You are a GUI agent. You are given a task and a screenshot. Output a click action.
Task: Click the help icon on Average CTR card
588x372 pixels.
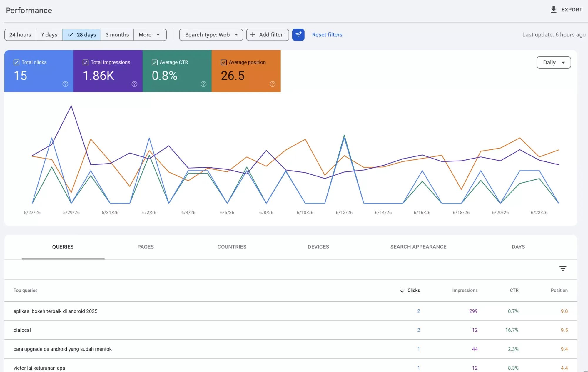(x=203, y=84)
